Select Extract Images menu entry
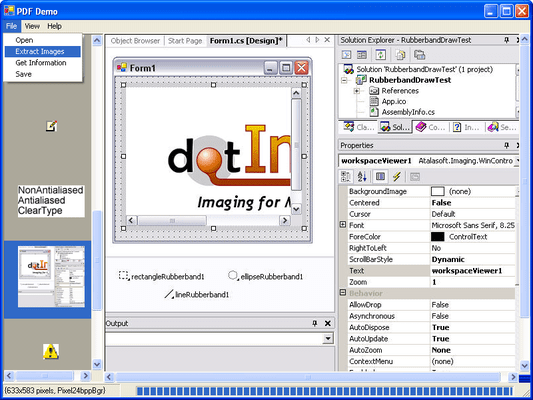Screen dimensions: 533x400 43,51
